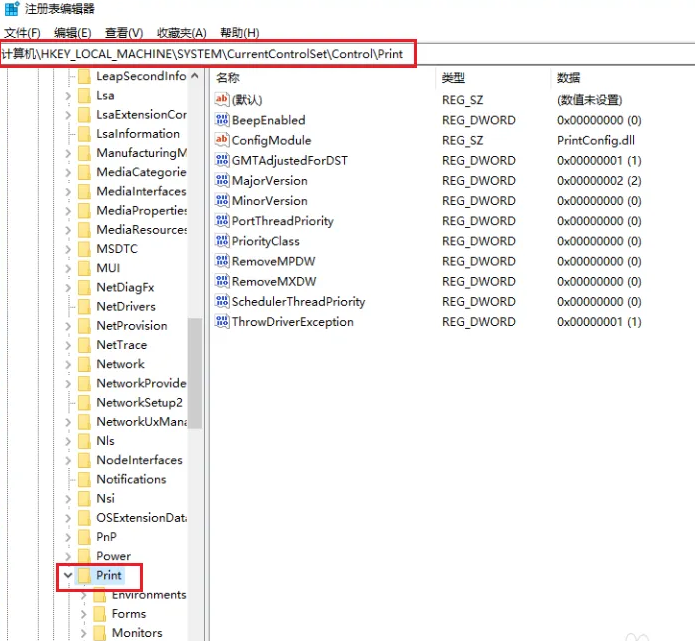Select the SchedulerThreadPriority value name
Image resolution: width=695 pixels, height=641 pixels.
pos(298,301)
